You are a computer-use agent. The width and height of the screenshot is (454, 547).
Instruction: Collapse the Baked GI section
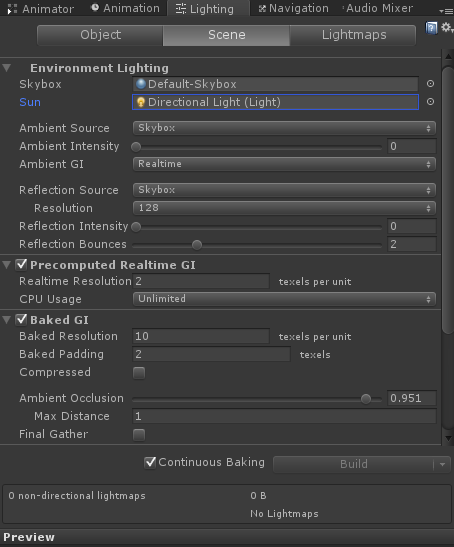coord(7,320)
